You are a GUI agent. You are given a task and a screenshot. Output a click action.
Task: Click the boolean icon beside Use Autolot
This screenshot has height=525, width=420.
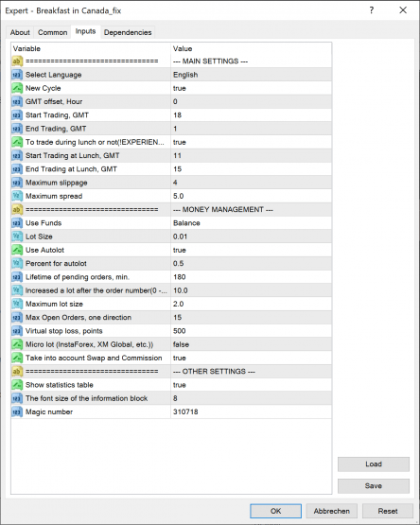point(17,250)
